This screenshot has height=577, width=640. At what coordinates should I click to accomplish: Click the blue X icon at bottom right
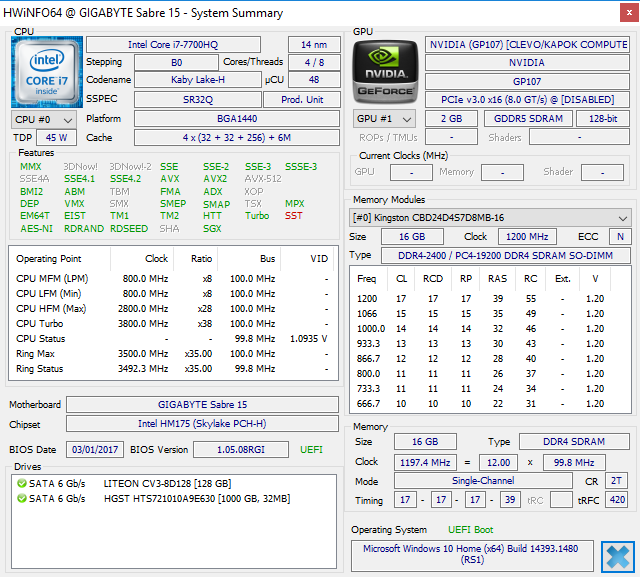pyautogui.click(x=618, y=557)
